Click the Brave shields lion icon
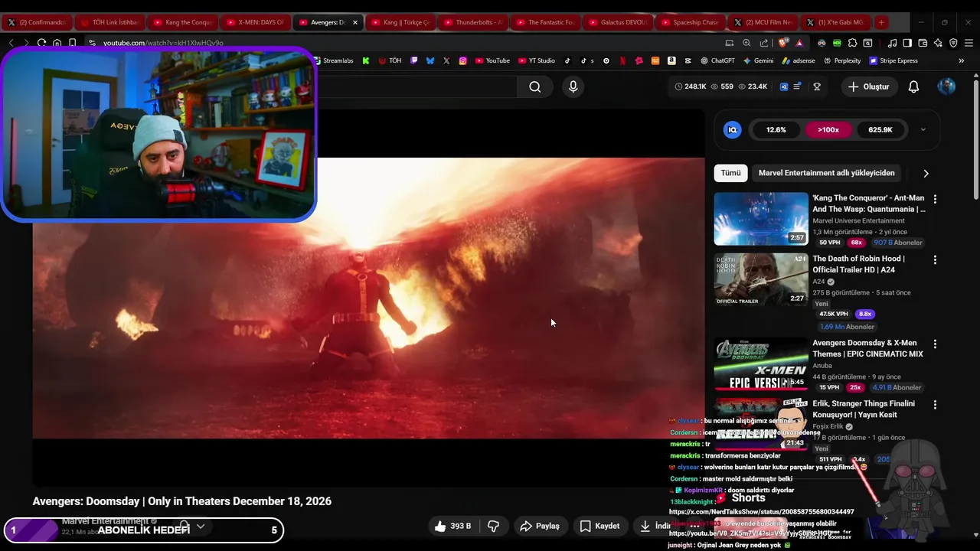 782,43
